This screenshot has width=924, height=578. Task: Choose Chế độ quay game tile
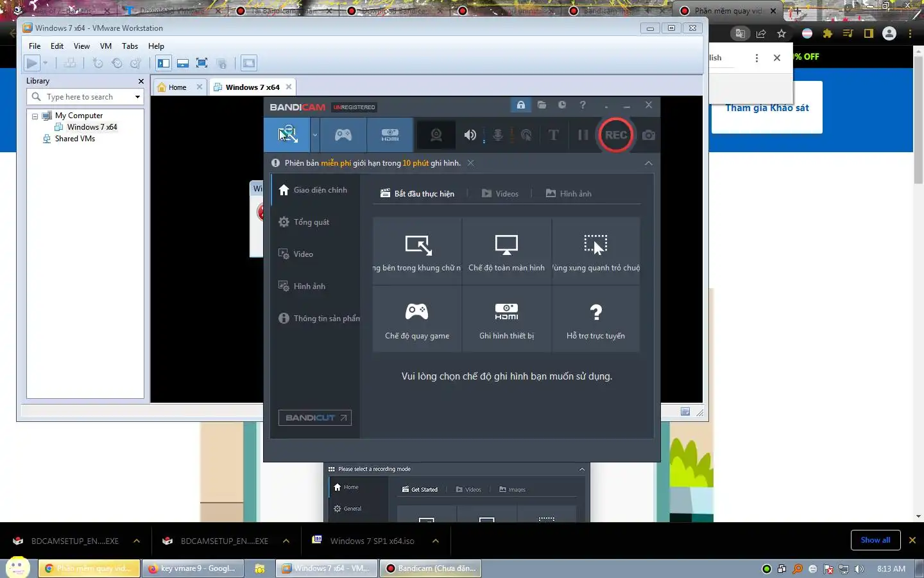point(417,319)
